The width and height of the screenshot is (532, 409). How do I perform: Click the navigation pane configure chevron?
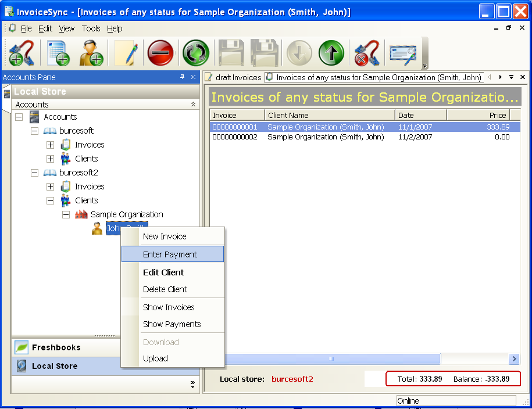(192, 384)
